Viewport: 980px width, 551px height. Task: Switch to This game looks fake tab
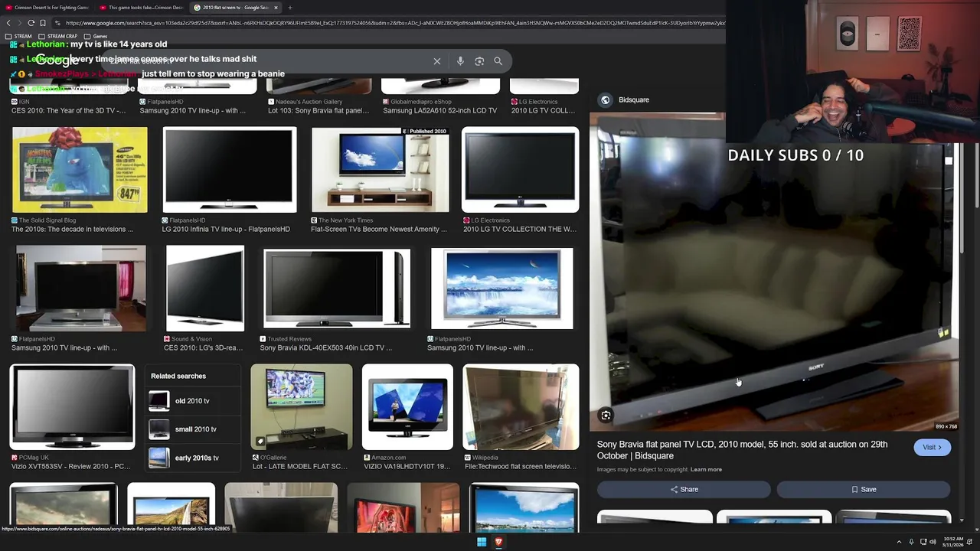click(x=141, y=8)
